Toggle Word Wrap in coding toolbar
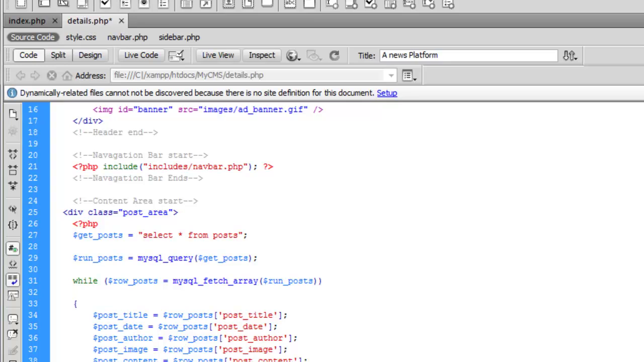 (x=13, y=280)
